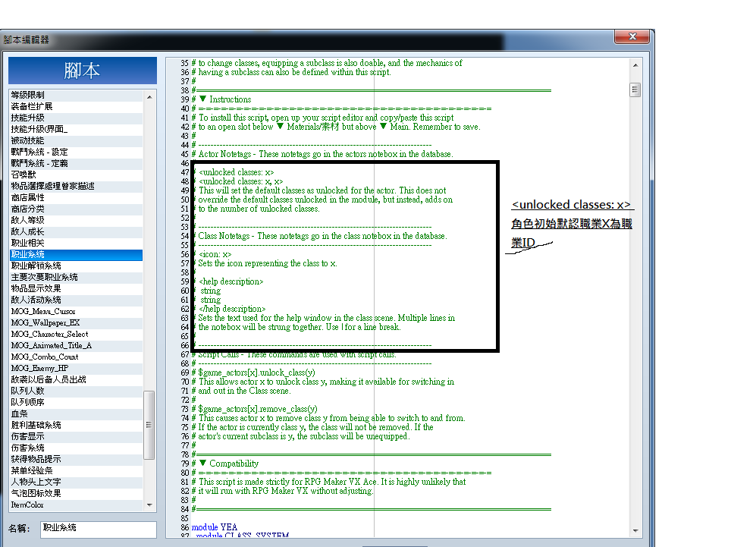Viewport: 756px width, 547px height.
Task: Choose the 商店分类 script
Action: 76,209
